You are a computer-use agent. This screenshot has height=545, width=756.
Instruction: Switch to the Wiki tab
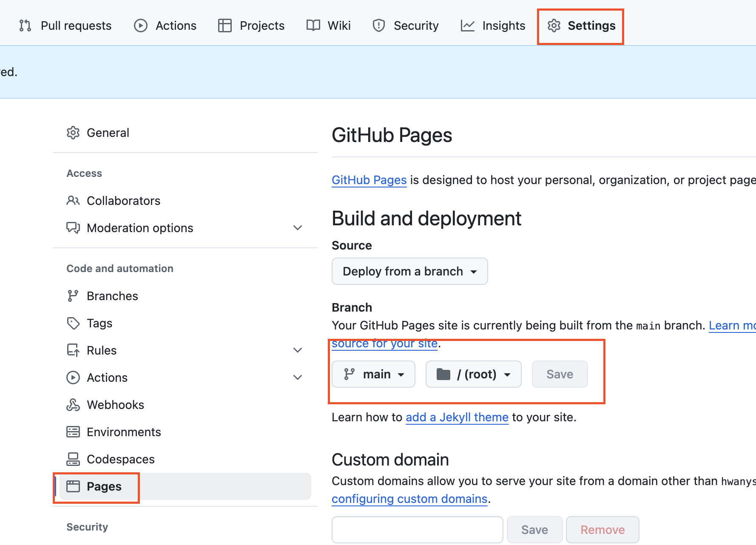(x=328, y=26)
